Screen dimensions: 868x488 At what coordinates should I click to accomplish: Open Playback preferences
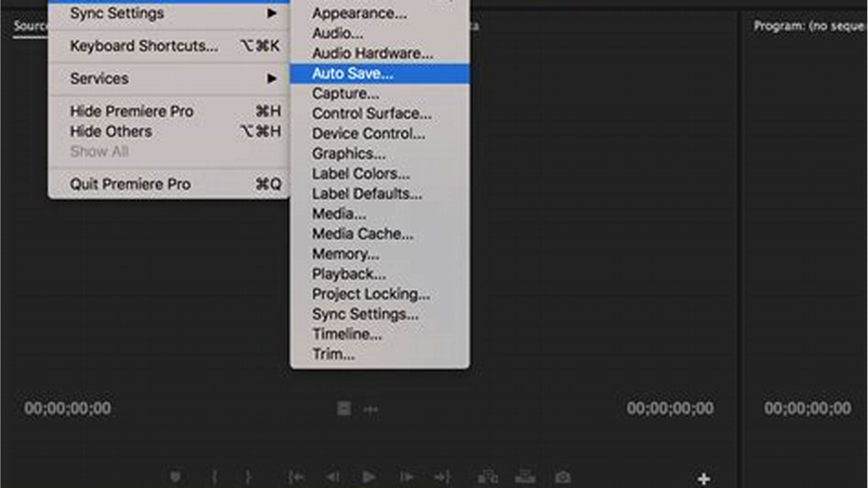click(x=380, y=274)
